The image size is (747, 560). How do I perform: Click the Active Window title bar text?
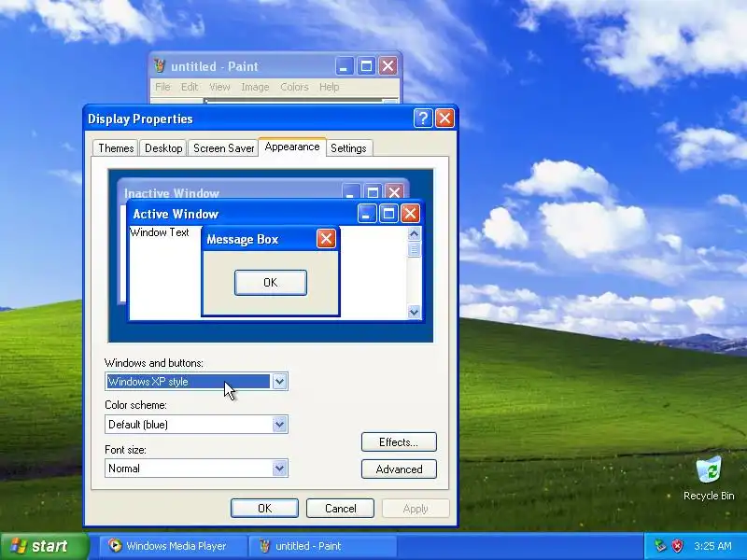point(176,214)
